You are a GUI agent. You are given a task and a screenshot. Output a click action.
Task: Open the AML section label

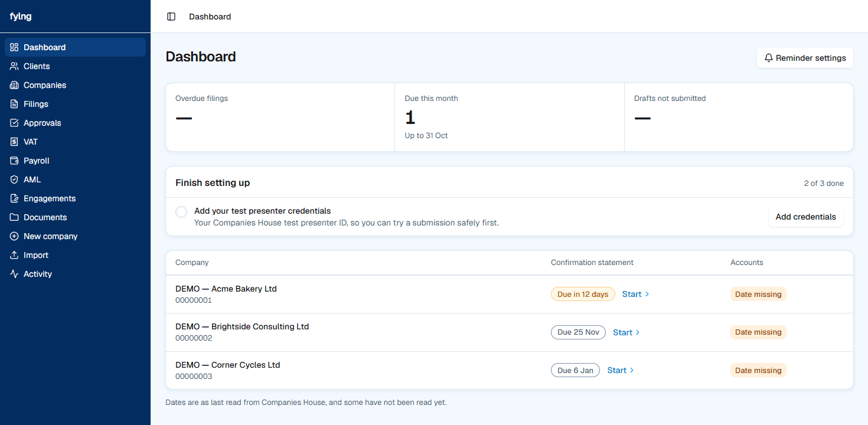click(x=32, y=179)
